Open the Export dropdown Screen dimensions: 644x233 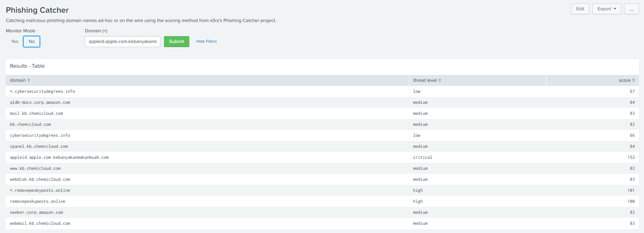(x=607, y=9)
